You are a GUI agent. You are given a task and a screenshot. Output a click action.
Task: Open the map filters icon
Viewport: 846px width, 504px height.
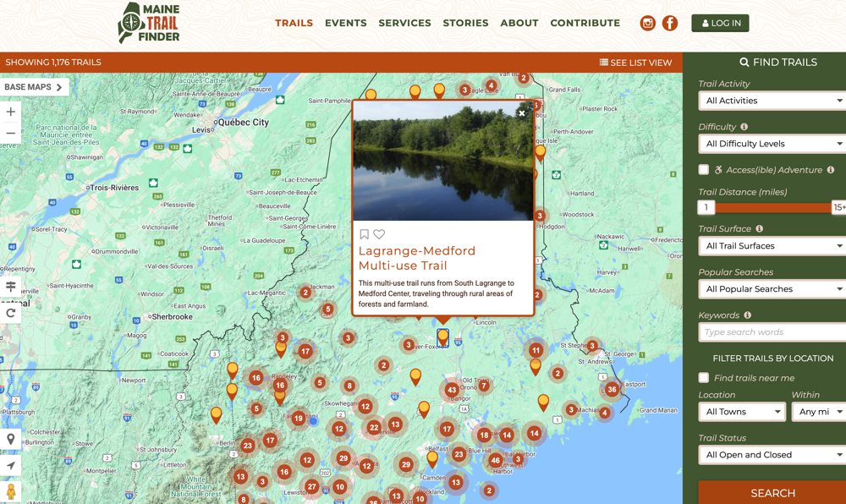point(11,286)
